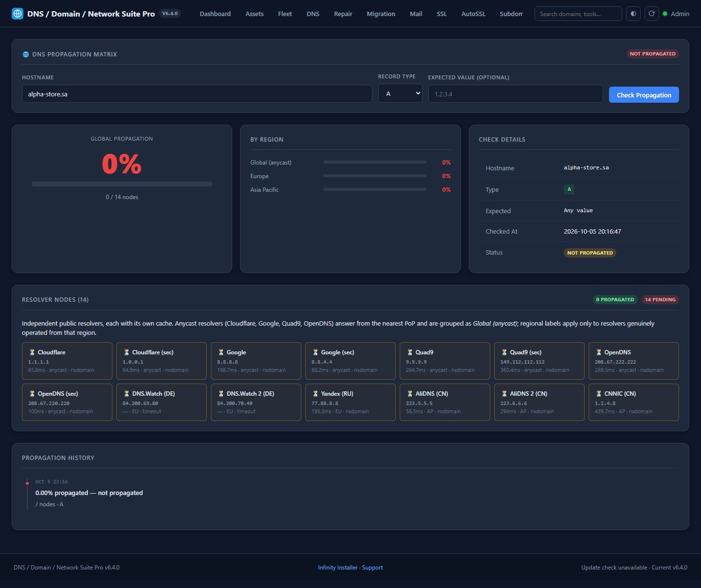The image size is (701, 588).
Task: Click the hourglass icon on OpenDNS (sec) card
Action: coord(32,394)
